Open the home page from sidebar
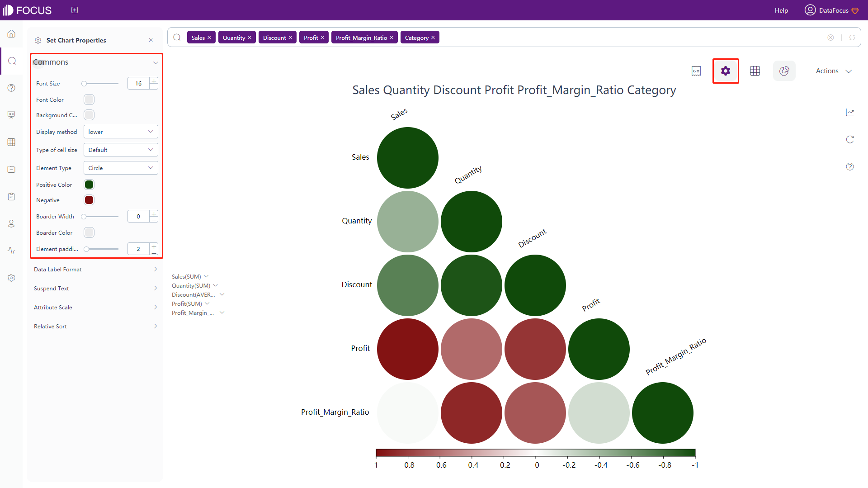This screenshot has width=868, height=488. 12,34
